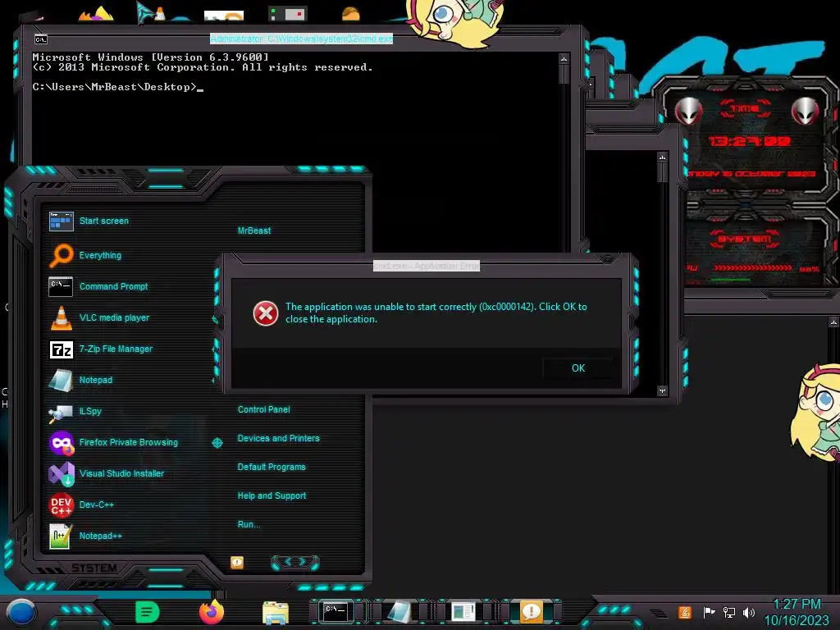Click the cmd window scrollbar up arrow

coord(564,58)
